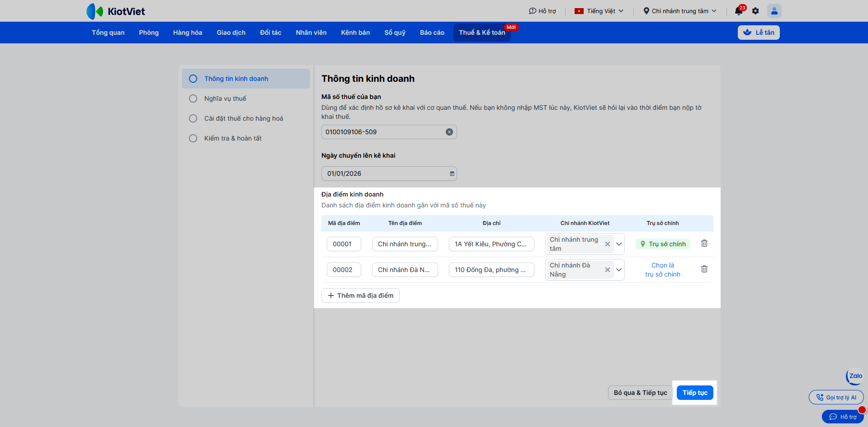
Task: Click the Tên địa điểm column header
Action: coord(405,223)
